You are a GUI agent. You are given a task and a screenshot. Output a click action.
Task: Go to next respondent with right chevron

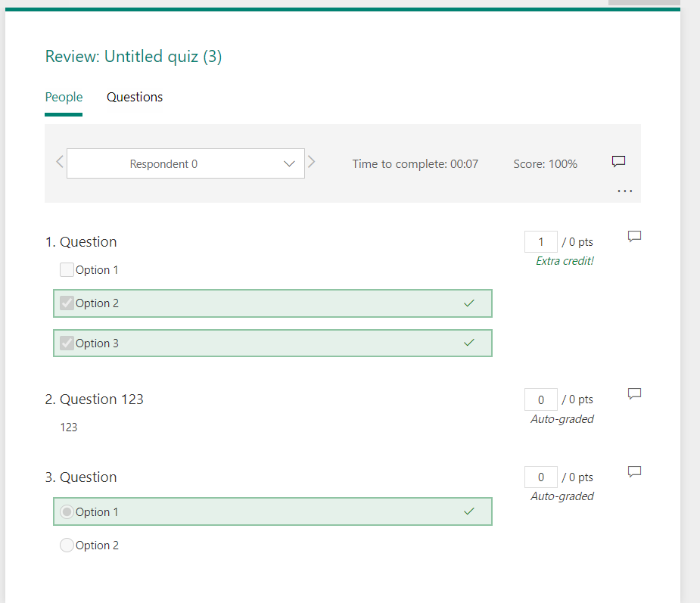(x=311, y=161)
